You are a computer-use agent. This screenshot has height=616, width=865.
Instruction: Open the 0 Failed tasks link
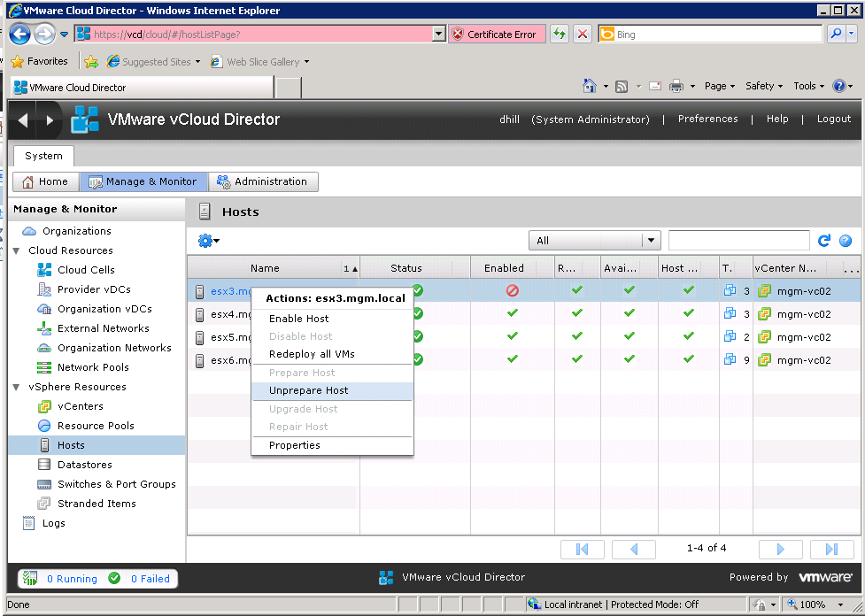point(150,579)
